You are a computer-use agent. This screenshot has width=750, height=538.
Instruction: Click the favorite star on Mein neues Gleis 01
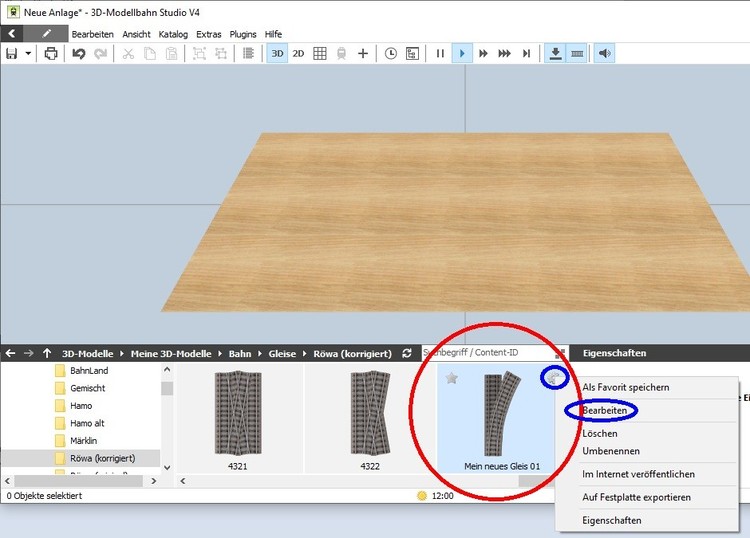coord(452,378)
